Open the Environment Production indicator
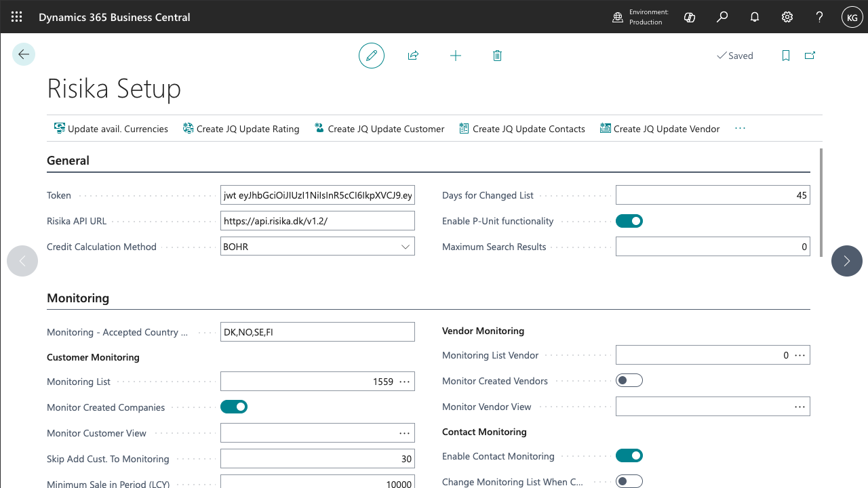 coord(640,17)
